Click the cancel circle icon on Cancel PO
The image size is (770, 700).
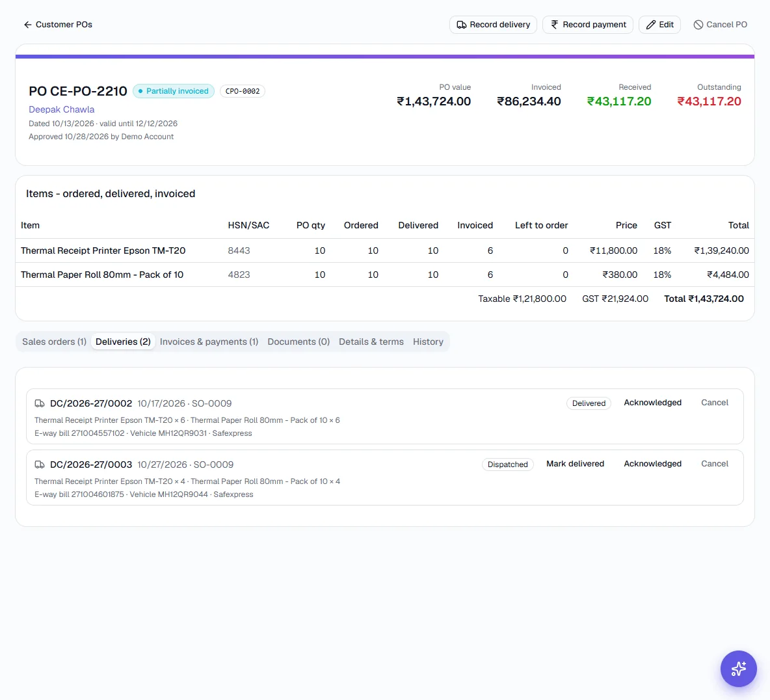tap(698, 25)
